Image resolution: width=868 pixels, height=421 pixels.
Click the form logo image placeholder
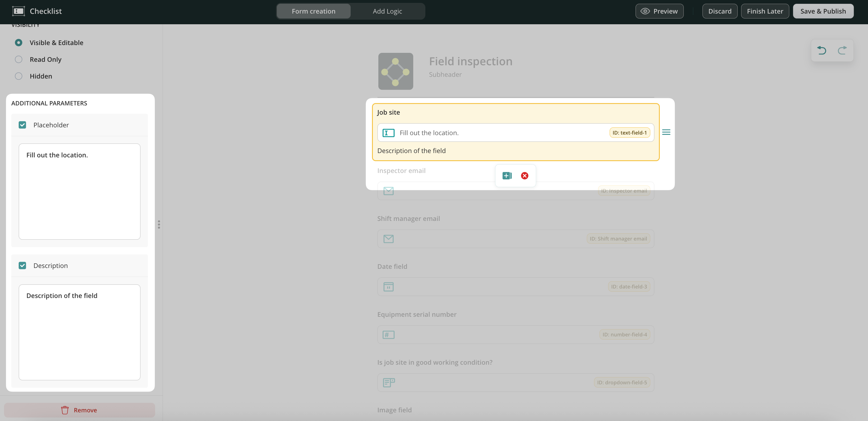[x=396, y=71]
